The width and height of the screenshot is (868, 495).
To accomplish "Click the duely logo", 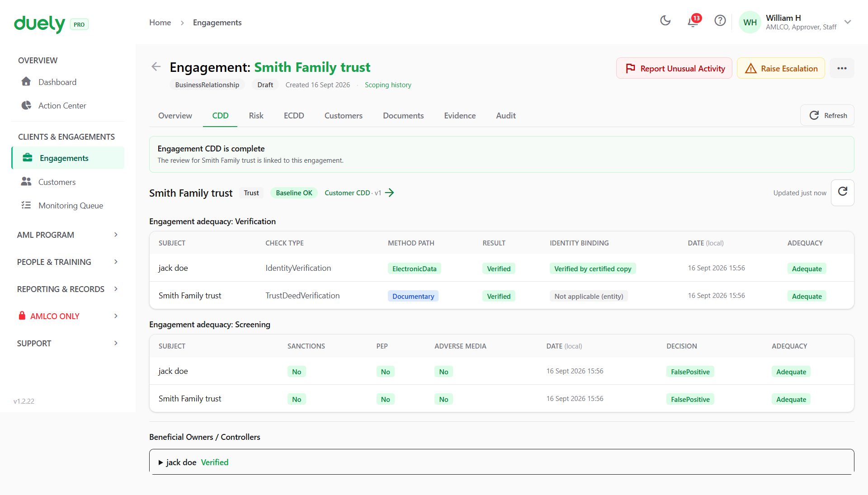I will 39,24.
